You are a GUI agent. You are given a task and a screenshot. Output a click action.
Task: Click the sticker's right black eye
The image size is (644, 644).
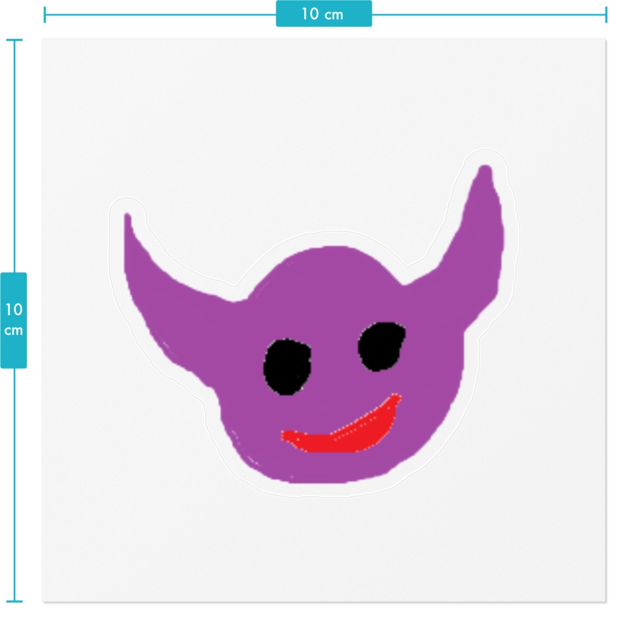tap(382, 347)
